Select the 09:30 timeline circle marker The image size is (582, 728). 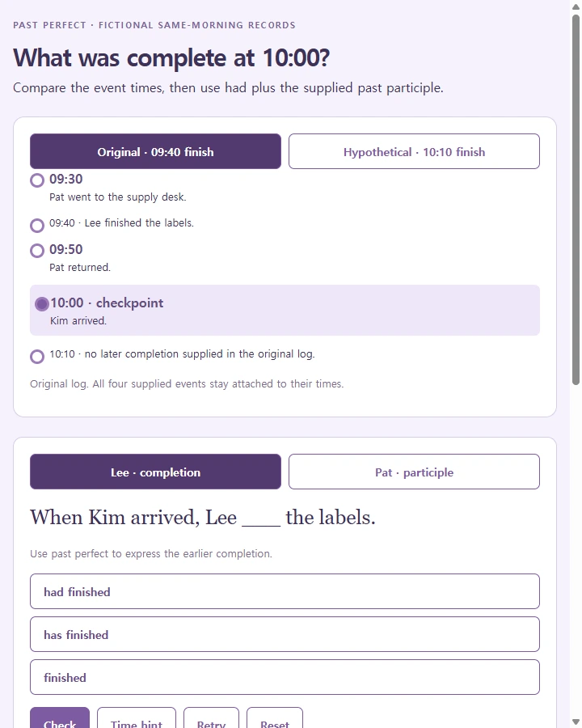pyautogui.click(x=37, y=180)
